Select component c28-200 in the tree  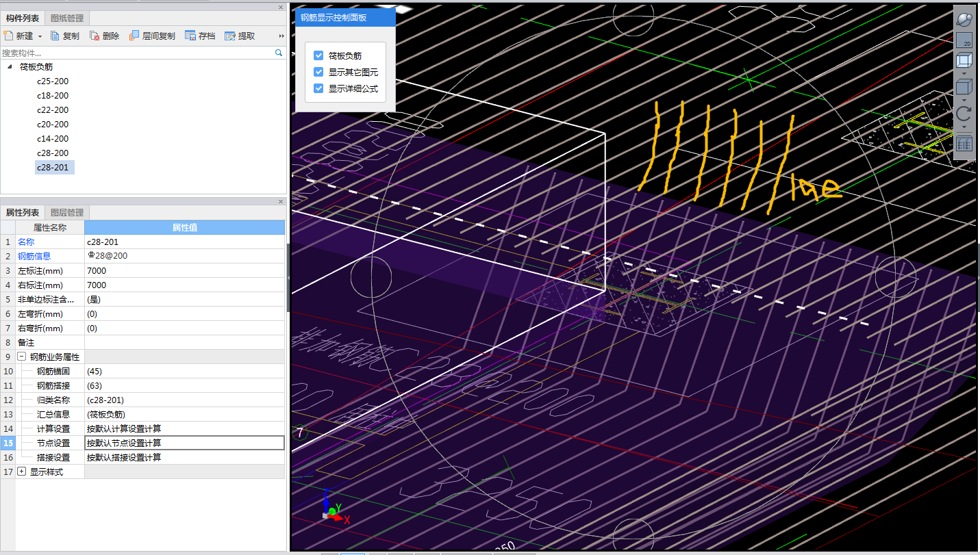[53, 153]
